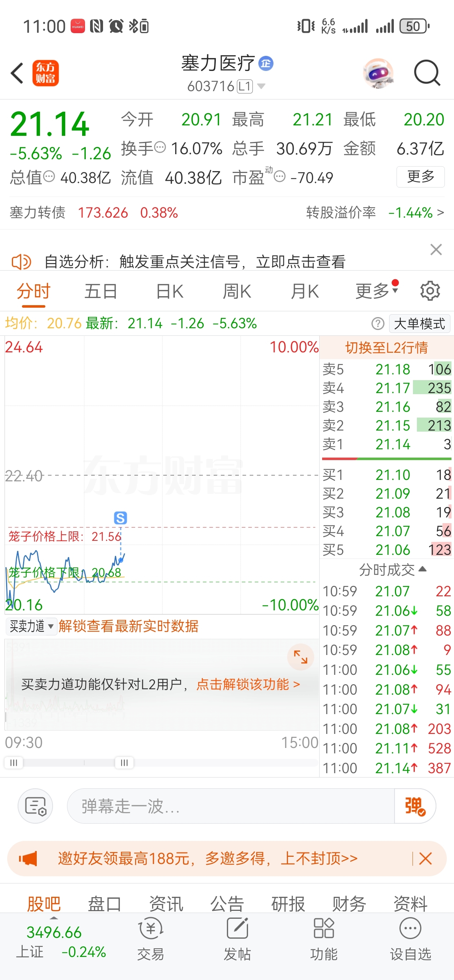Image resolution: width=454 pixels, height=980 pixels.
Task: Tap right handle of time range slider
Action: pyautogui.click(x=124, y=762)
